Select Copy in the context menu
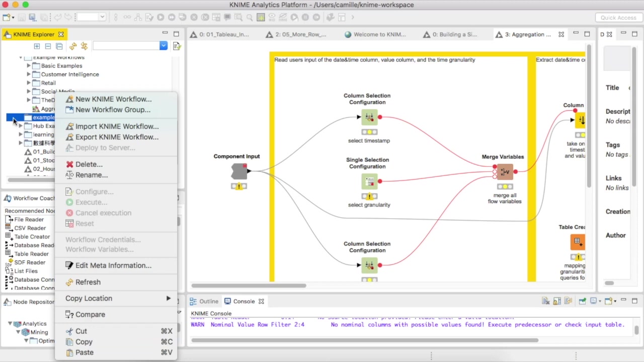The width and height of the screenshot is (644, 362). [116, 342]
